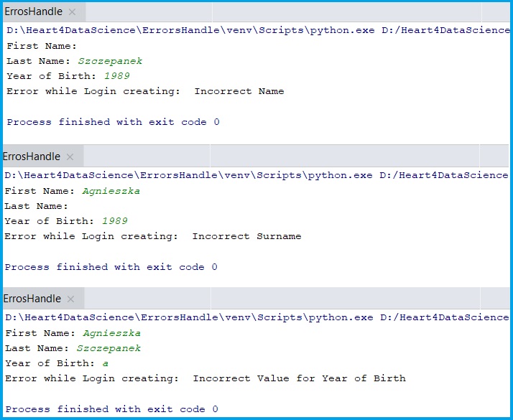Viewport: 513px width, 420px height.
Task: Click the 'Incorrect Surname' error message
Action: coord(246,236)
